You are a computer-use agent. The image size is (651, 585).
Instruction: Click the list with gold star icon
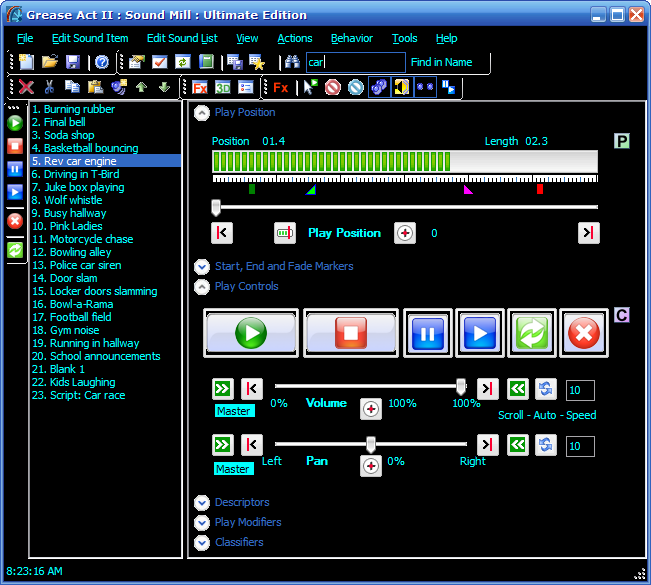(257, 62)
